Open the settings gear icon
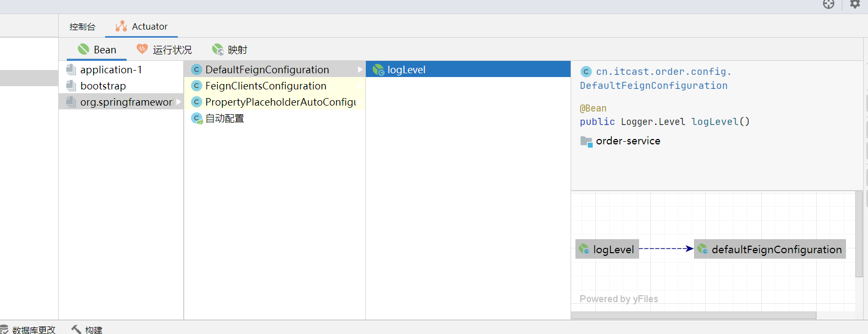 (x=855, y=4)
